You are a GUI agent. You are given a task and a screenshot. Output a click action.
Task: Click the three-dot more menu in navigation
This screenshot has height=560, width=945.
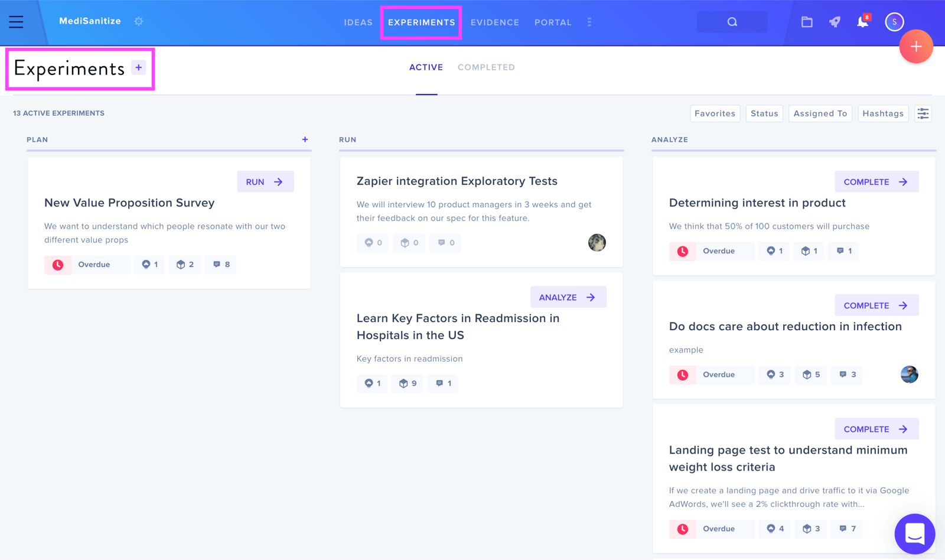589,22
